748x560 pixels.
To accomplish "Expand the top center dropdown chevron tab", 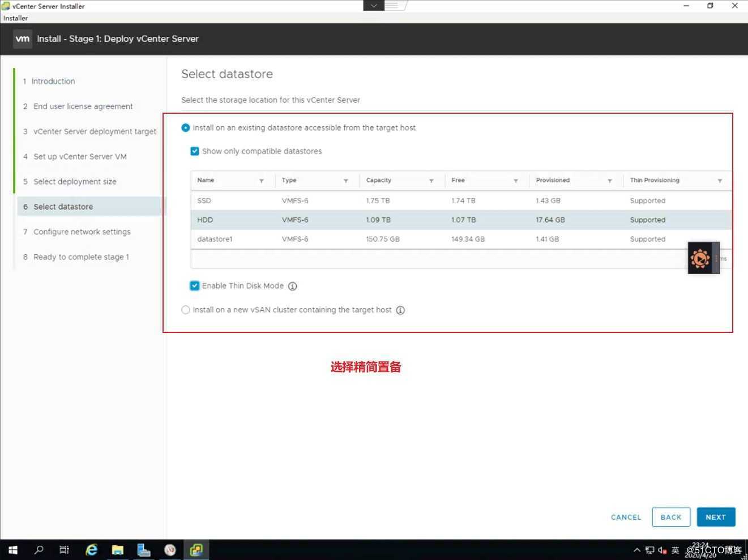I will 374,6.
